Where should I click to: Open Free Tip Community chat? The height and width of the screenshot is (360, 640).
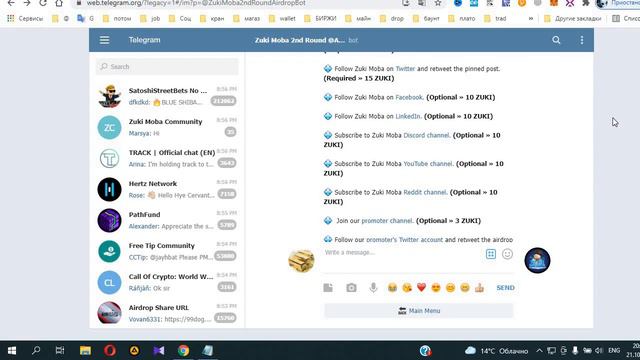pyautogui.click(x=167, y=251)
